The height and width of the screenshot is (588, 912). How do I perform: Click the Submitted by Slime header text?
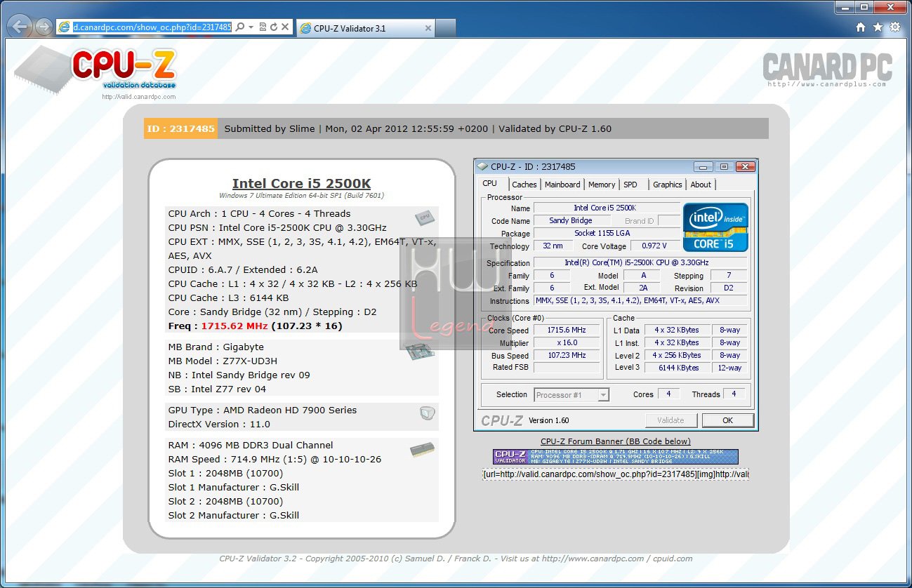[268, 128]
